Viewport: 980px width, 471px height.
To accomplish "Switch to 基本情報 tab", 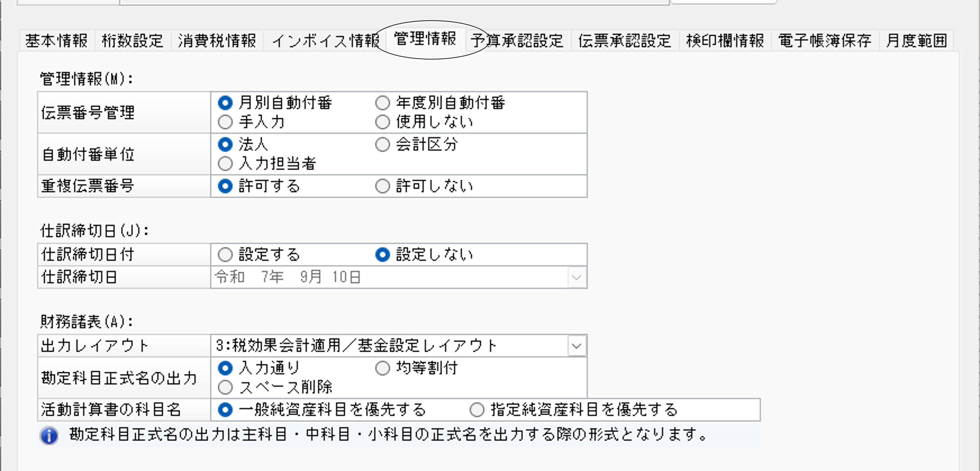I will (56, 41).
